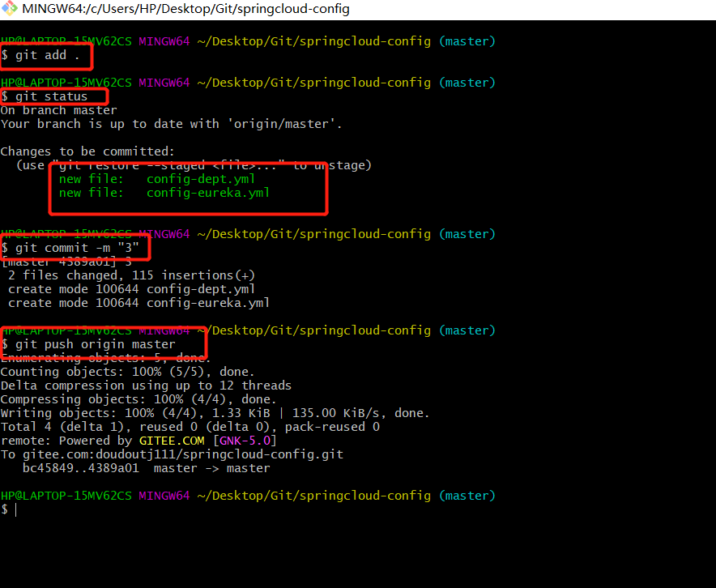Click the 'git status' command line

pyautogui.click(x=44, y=96)
